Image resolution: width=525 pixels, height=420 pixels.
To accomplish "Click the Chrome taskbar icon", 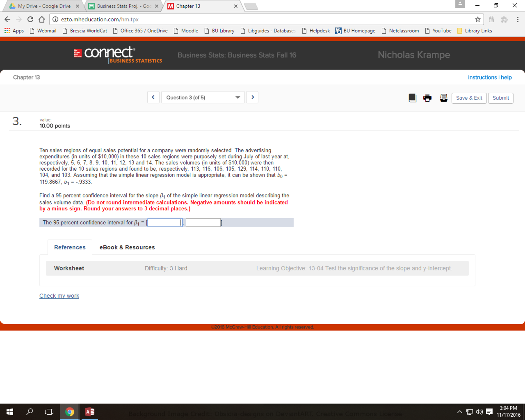I will [x=69, y=412].
